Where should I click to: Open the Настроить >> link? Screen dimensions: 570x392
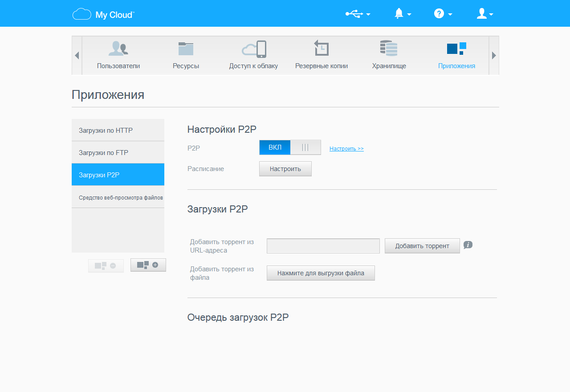346,149
